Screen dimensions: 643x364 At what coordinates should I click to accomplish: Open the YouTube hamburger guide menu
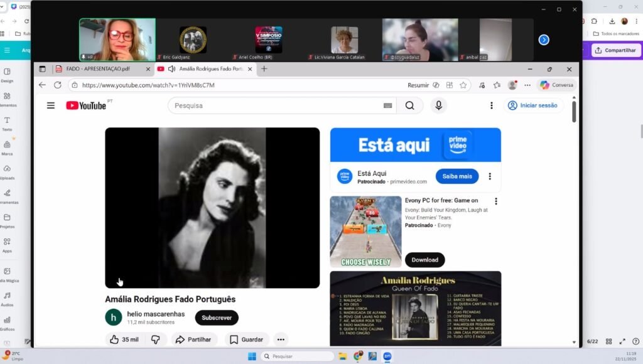click(51, 106)
